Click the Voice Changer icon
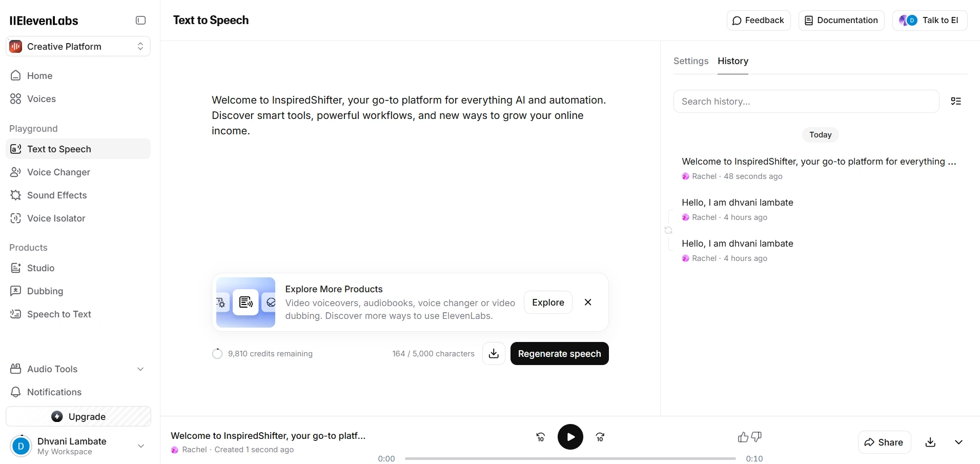 16,172
